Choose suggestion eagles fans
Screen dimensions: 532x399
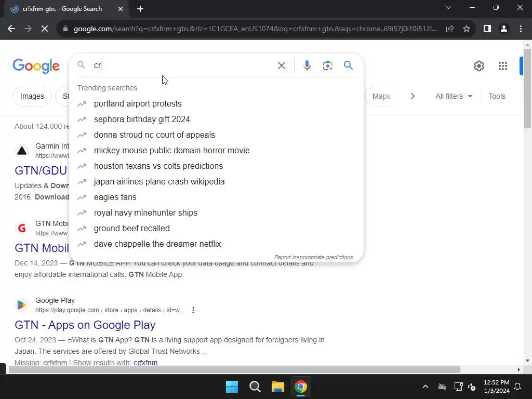point(216,197)
